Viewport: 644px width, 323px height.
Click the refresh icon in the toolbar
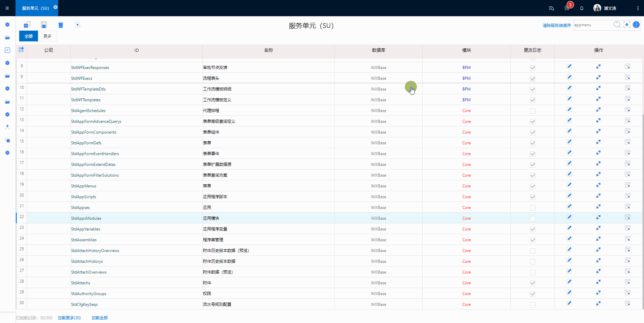[78, 25]
